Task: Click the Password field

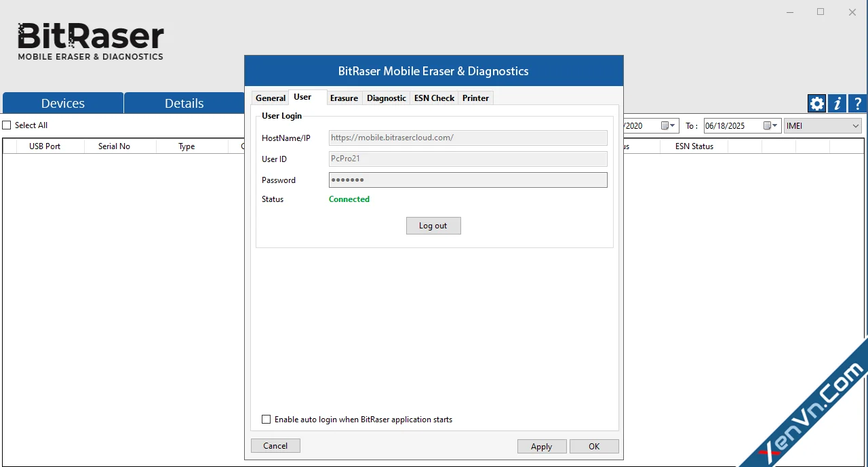Action: pyautogui.click(x=468, y=180)
